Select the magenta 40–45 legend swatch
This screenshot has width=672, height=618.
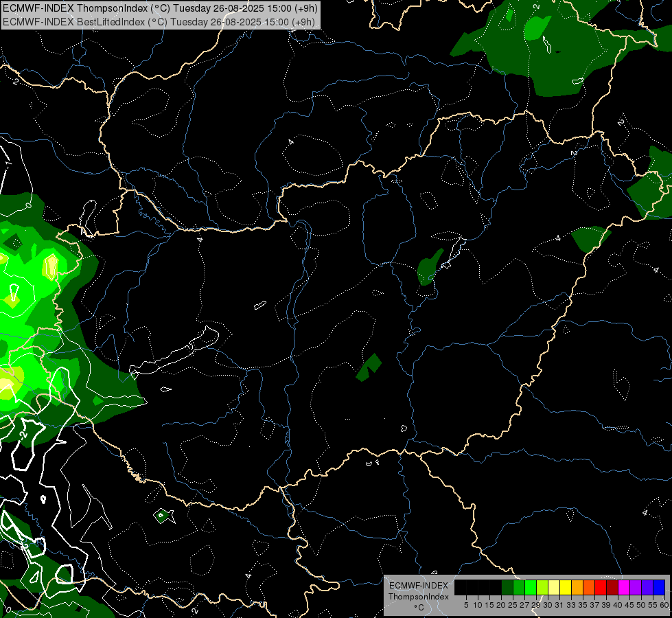(625, 587)
